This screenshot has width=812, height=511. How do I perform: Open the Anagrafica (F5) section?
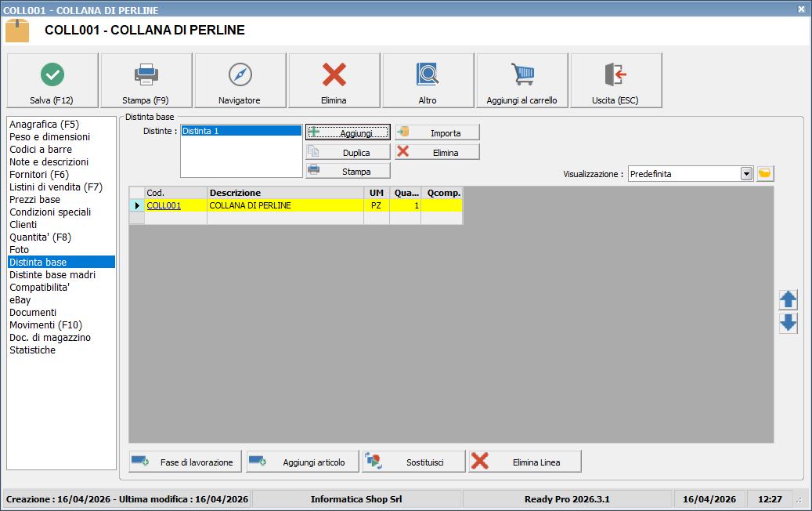pyautogui.click(x=44, y=124)
